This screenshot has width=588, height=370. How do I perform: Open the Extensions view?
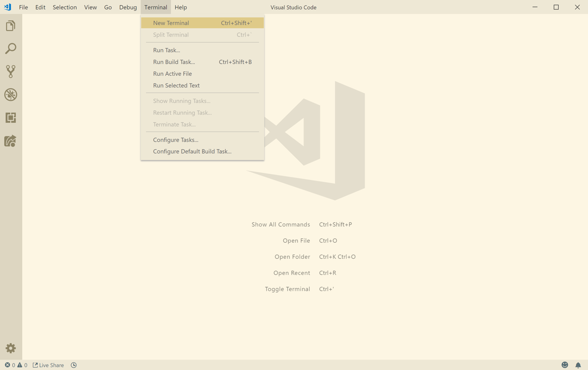11,118
